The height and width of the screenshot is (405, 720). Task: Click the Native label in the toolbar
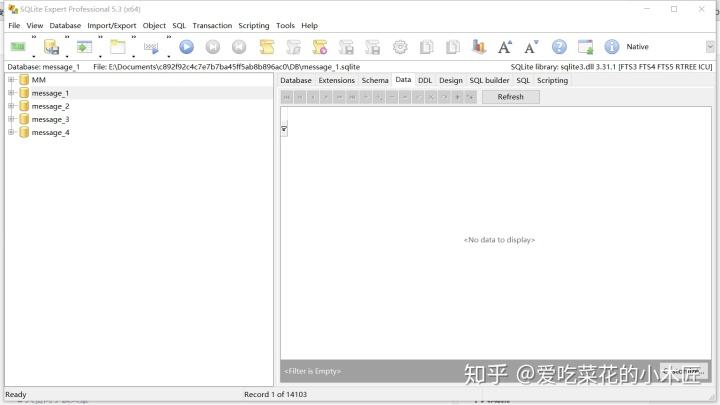(x=637, y=47)
